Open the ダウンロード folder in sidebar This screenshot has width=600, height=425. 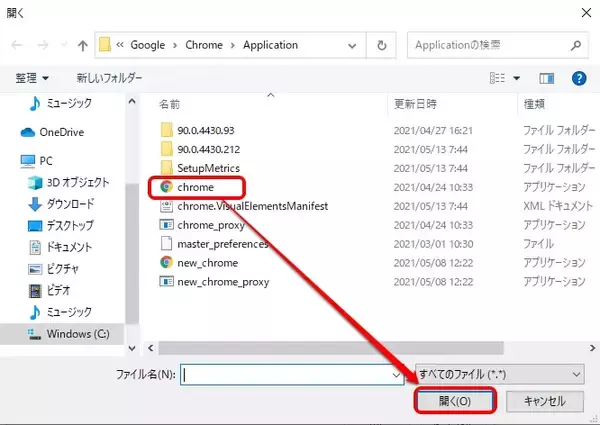[70, 203]
